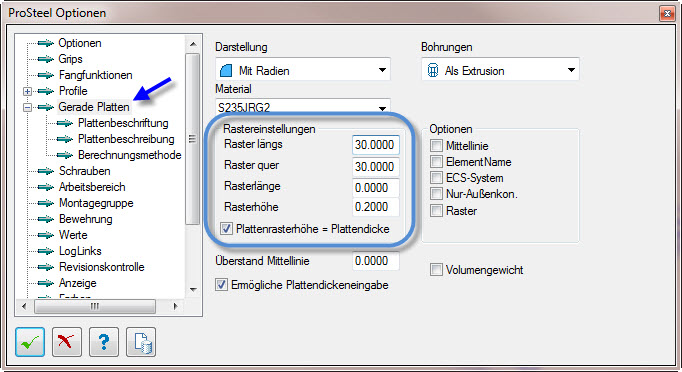Open the Darstellung dropdown
This screenshot has height=372, width=682.
click(303, 70)
